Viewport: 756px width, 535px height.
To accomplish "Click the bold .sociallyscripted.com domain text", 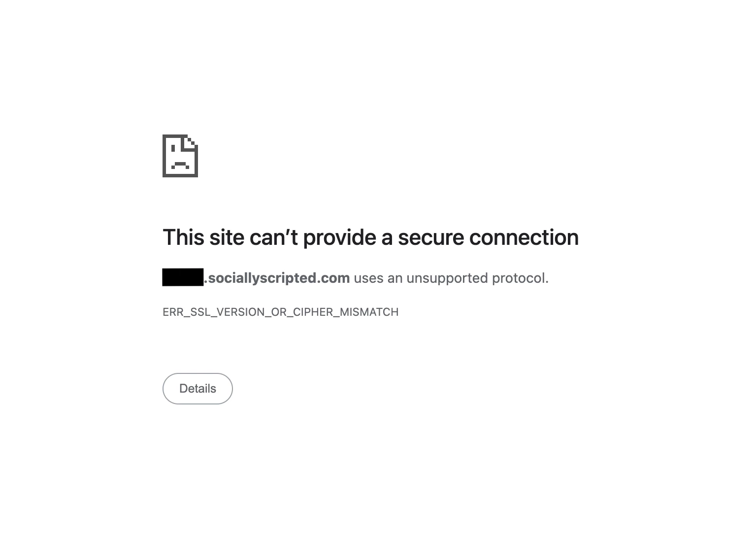I will point(277,278).
